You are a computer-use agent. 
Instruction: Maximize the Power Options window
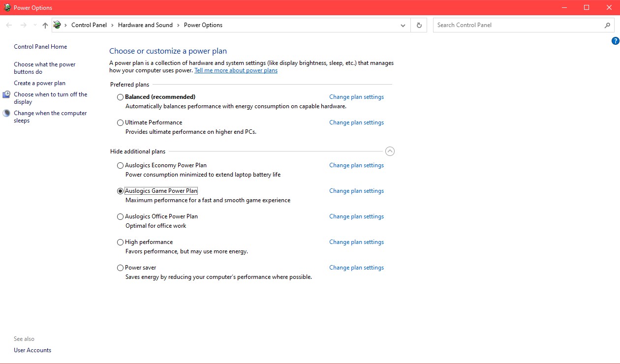tap(587, 7)
